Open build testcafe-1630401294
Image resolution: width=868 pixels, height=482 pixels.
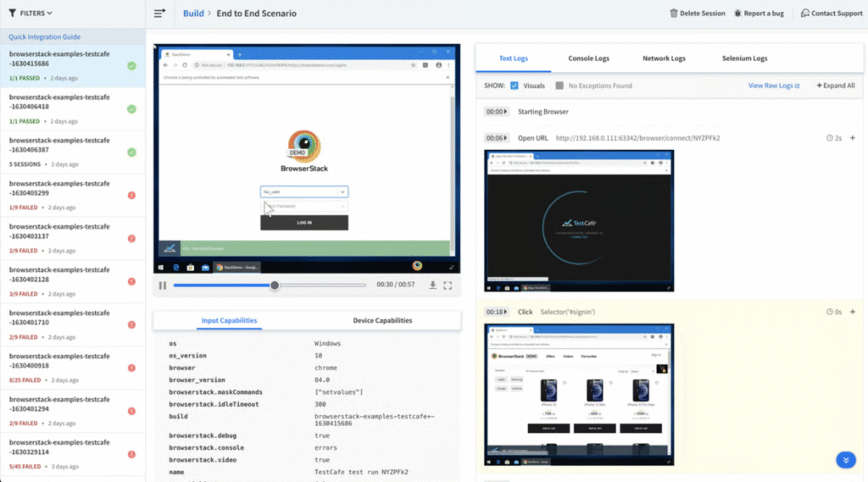click(x=73, y=411)
